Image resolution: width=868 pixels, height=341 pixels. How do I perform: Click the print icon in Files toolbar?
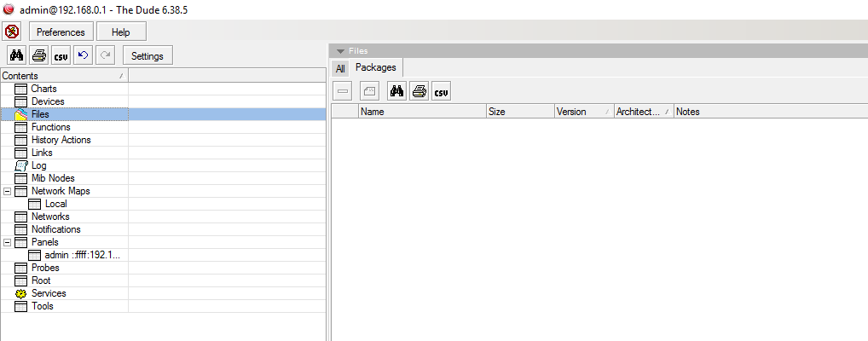click(x=419, y=90)
